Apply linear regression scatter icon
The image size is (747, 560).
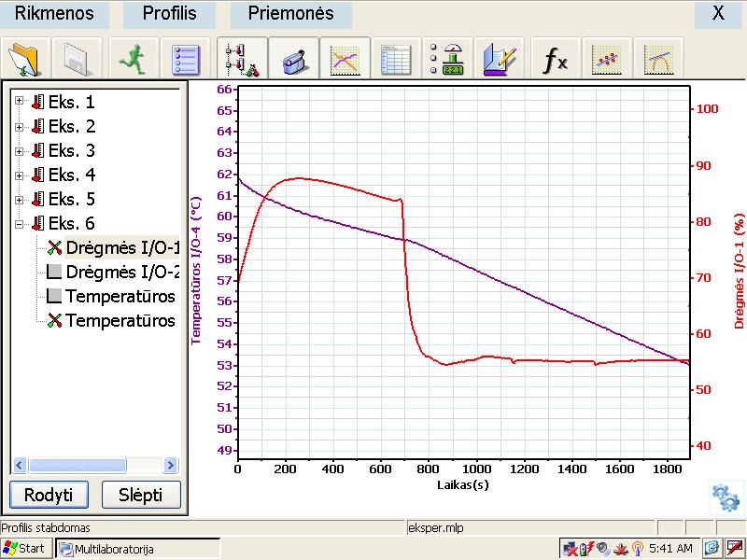pyautogui.click(x=606, y=58)
